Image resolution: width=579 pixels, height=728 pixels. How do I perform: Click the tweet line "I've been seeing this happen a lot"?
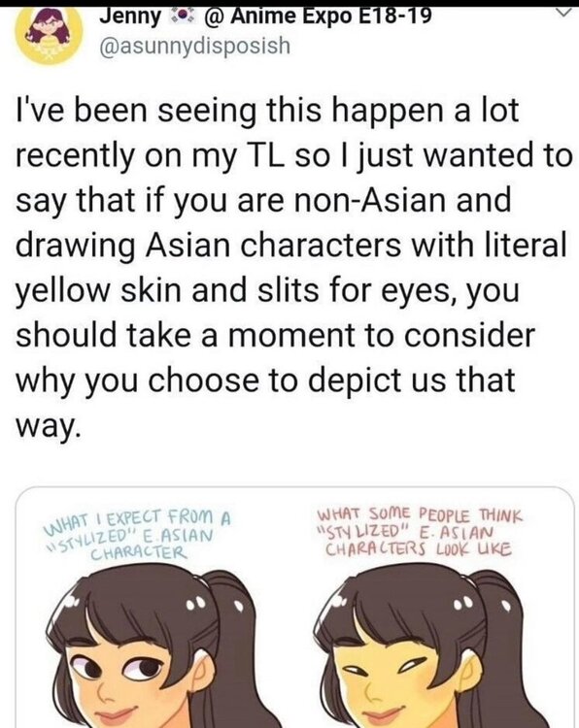pos(267,111)
